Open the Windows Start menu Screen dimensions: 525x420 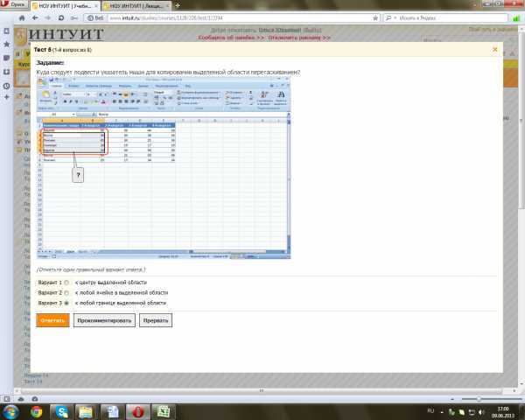(x=10, y=411)
